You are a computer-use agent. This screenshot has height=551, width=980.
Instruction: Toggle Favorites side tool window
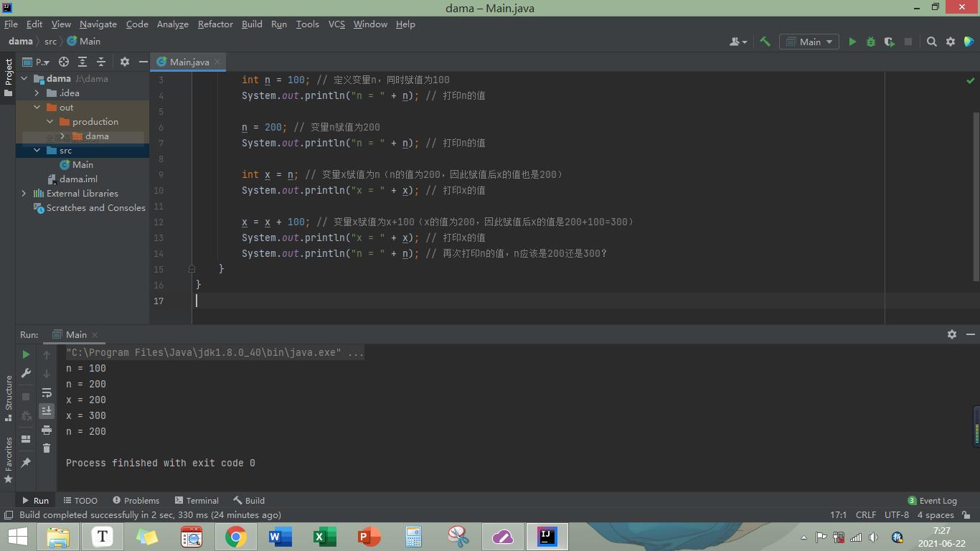point(8,459)
